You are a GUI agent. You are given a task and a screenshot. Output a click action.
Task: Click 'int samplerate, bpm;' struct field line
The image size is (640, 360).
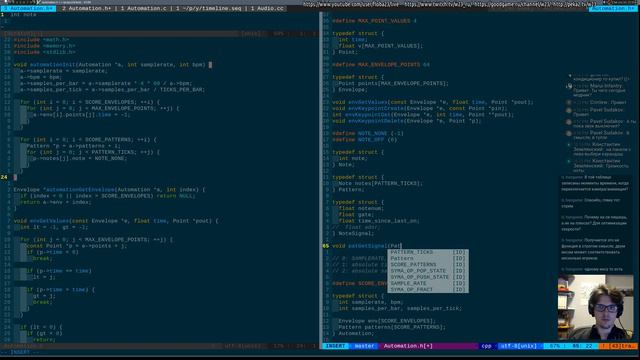pos(371,302)
